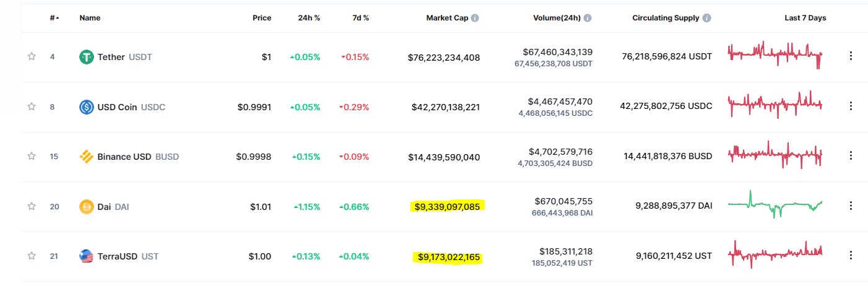Click Tether market cap $76,223,234,408

[x=444, y=57]
